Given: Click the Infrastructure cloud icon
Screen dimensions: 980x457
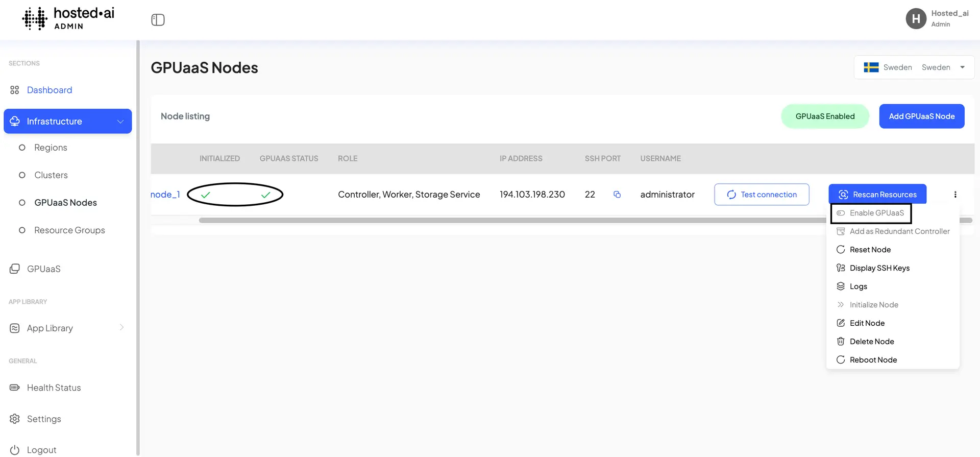Looking at the screenshot, I should coord(15,121).
